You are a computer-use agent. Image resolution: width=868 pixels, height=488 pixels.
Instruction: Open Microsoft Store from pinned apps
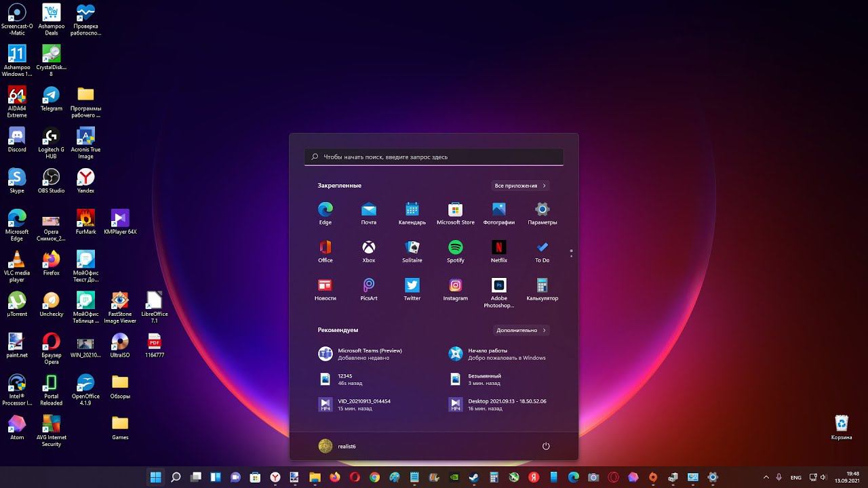[456, 213]
